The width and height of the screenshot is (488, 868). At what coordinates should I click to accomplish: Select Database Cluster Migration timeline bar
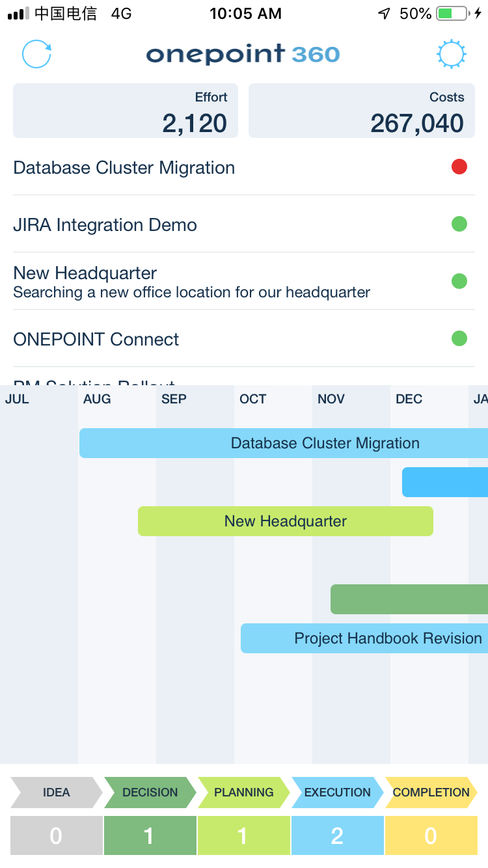284,443
